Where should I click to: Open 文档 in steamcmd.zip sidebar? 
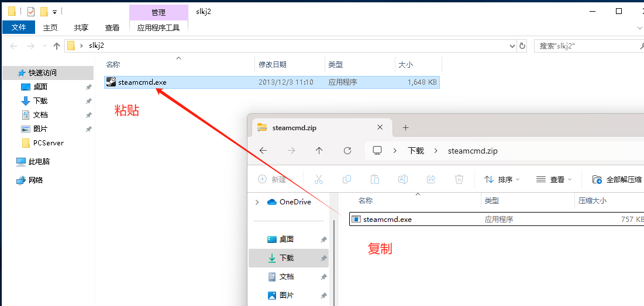point(287,276)
